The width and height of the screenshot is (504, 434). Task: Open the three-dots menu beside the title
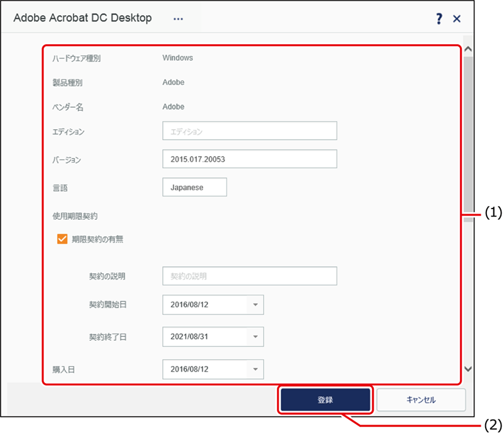click(x=178, y=19)
